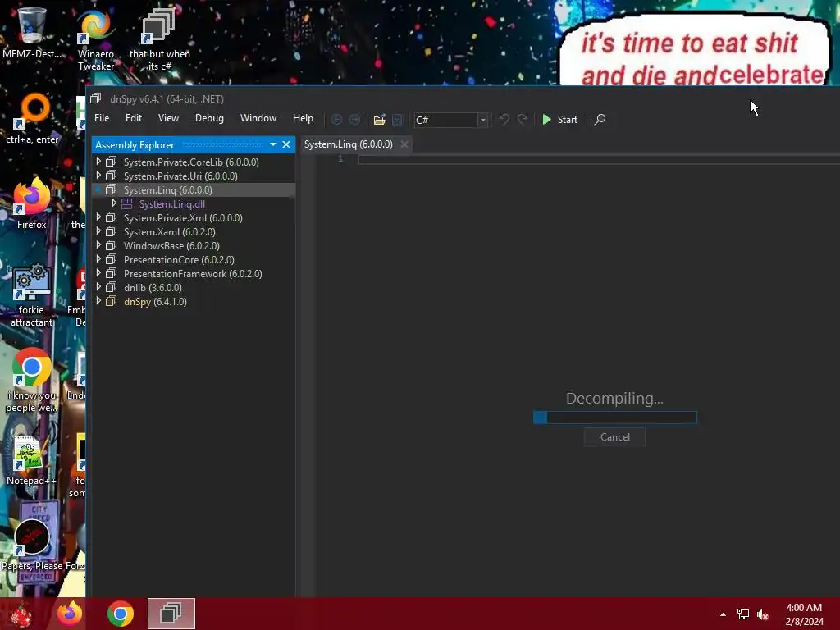Cancel the decompiling operation
The height and width of the screenshot is (630, 840).
point(615,437)
